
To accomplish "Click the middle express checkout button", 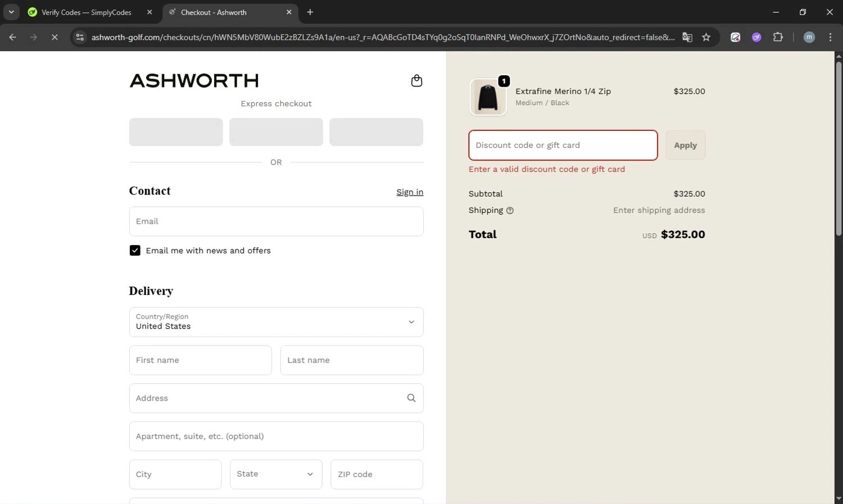I will click(x=276, y=132).
